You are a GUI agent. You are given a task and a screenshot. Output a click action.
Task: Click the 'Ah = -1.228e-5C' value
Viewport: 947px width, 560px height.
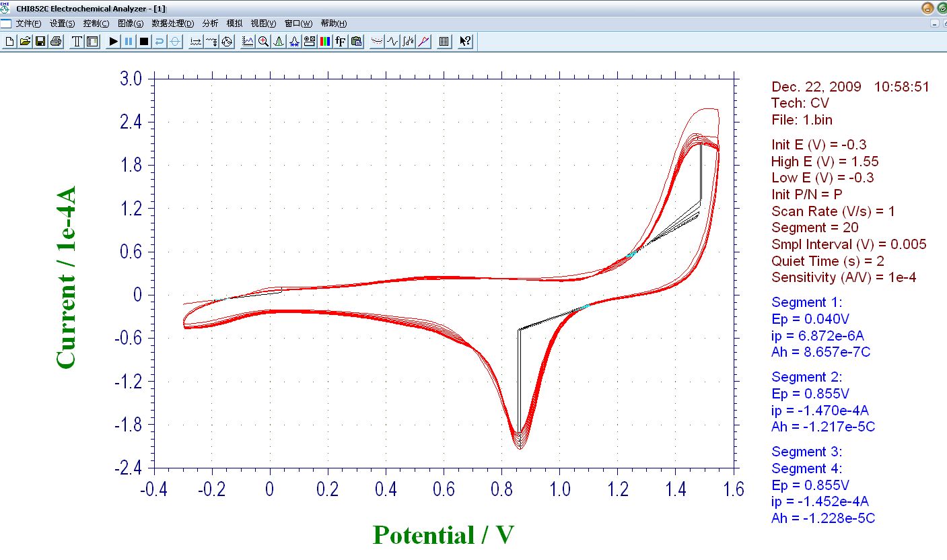[823, 518]
